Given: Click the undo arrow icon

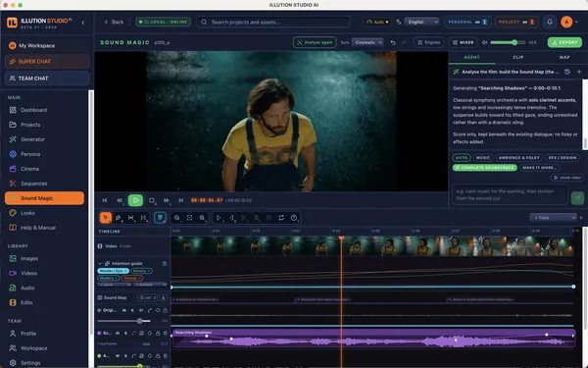Looking at the screenshot, I should click(x=393, y=42).
